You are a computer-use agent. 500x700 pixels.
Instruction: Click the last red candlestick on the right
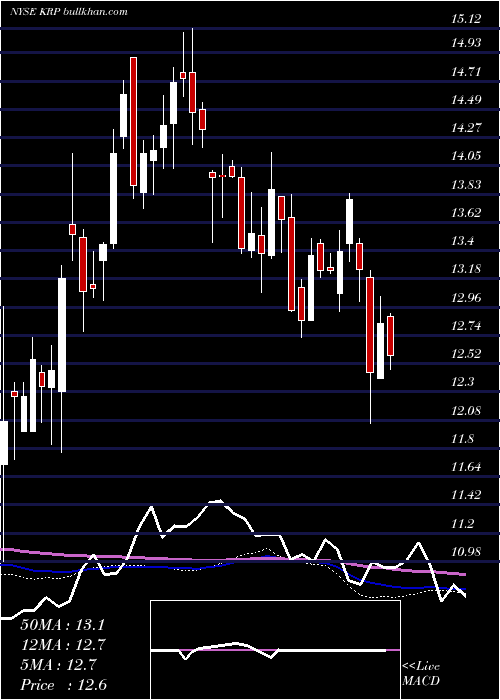[x=391, y=336]
